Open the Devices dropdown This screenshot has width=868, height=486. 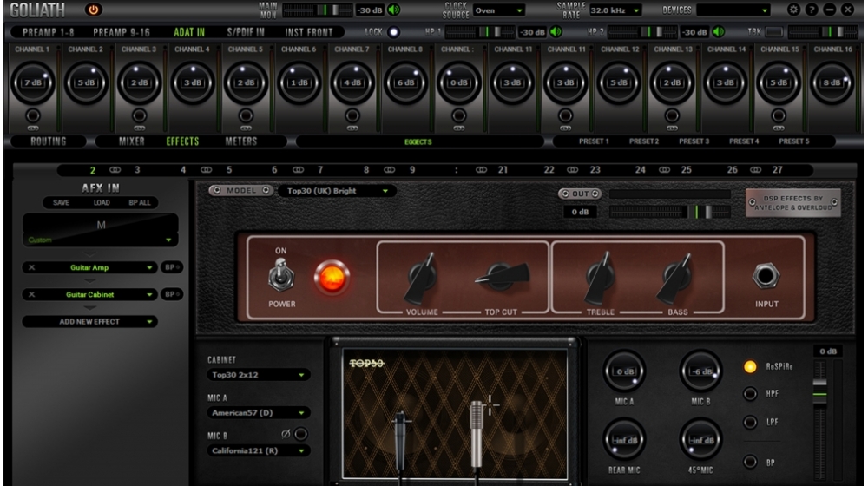point(733,10)
